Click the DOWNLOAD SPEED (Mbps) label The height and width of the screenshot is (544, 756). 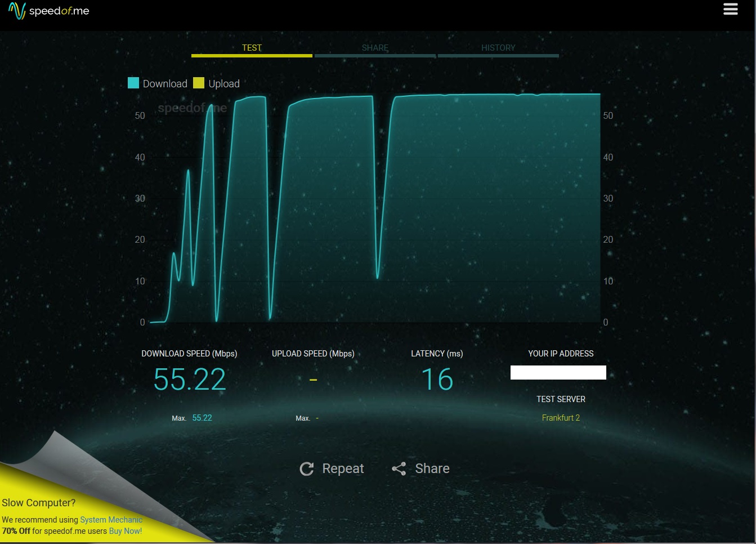pos(189,354)
